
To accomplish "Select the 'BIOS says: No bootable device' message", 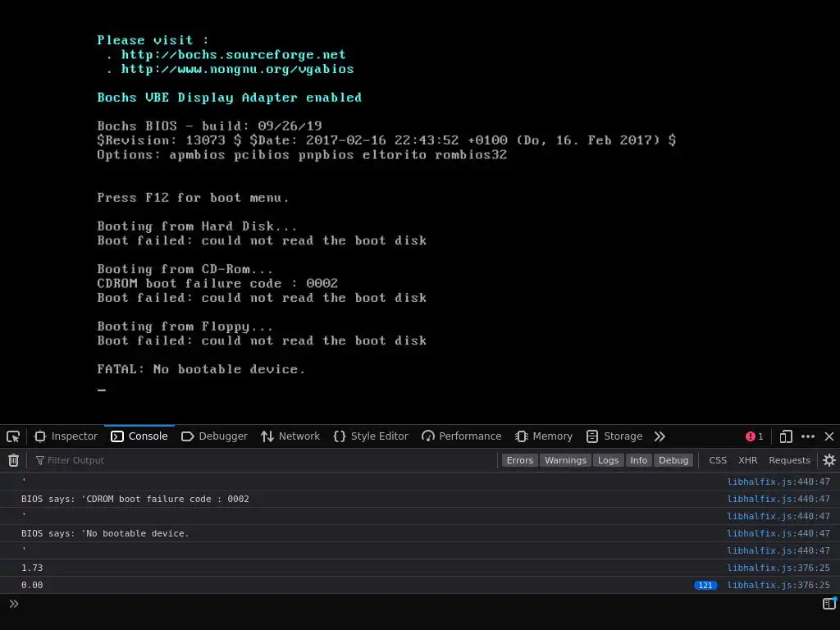I will click(105, 533).
